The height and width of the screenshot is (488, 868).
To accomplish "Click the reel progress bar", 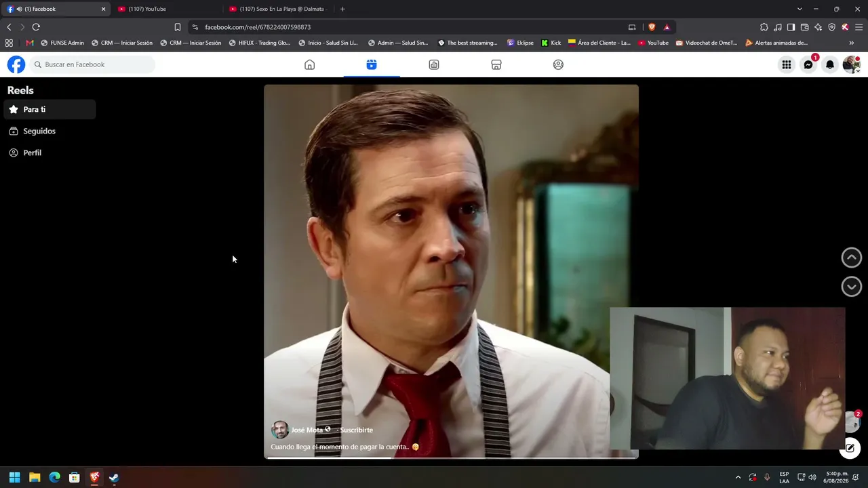I will tap(451, 457).
